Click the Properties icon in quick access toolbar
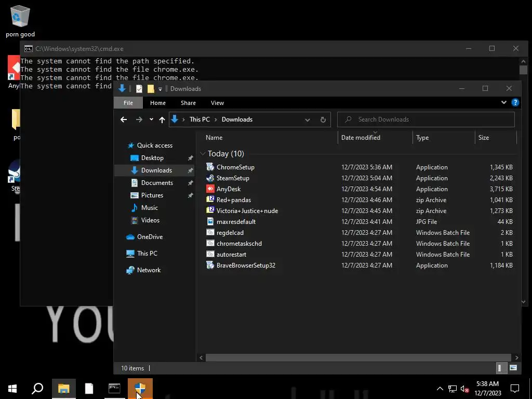The height and width of the screenshot is (399, 532). [139, 88]
